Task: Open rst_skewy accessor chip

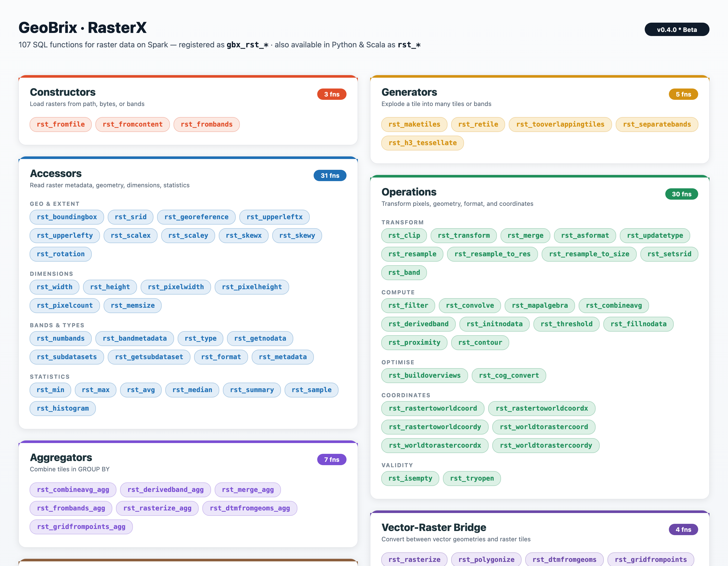Action: 297,236
